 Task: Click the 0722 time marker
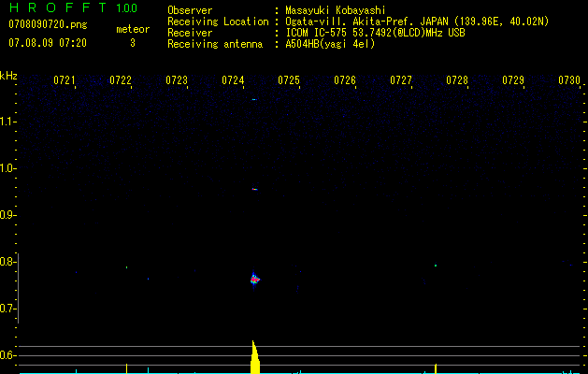(121, 79)
